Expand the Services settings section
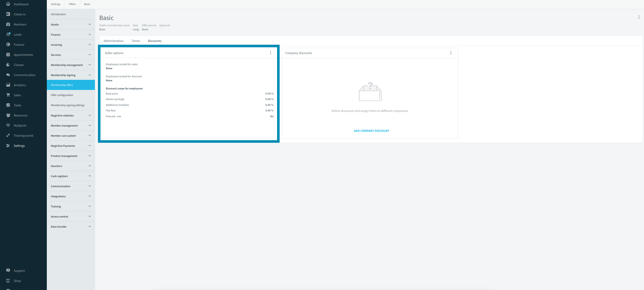644x290 pixels. point(71,55)
